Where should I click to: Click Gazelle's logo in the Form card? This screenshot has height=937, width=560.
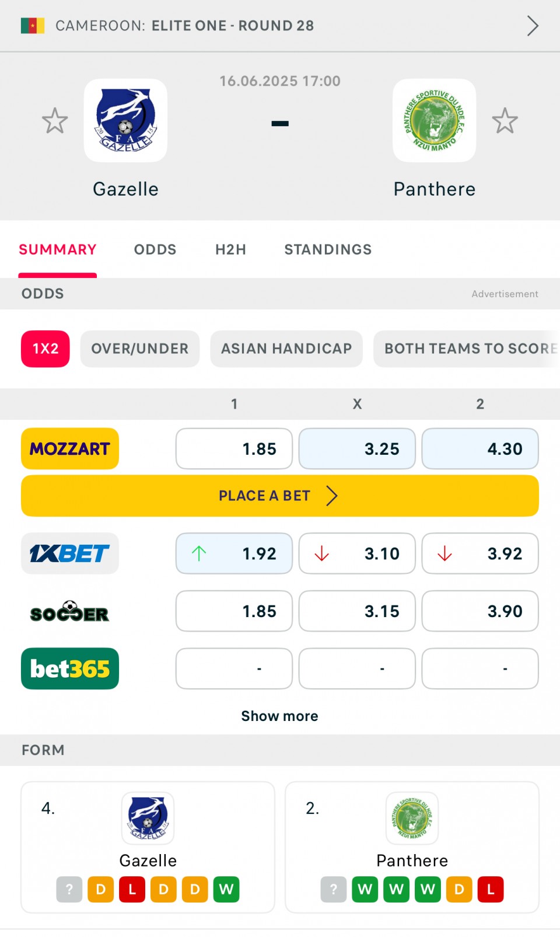[x=148, y=818]
